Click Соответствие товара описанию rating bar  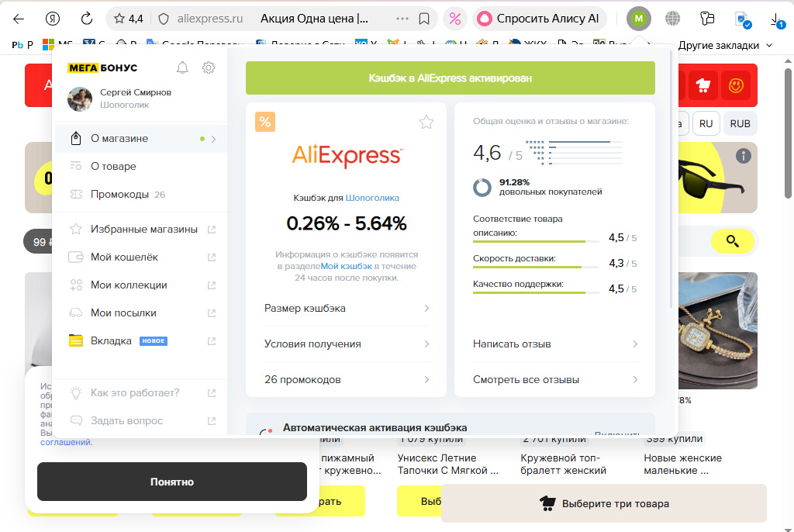[x=534, y=242]
